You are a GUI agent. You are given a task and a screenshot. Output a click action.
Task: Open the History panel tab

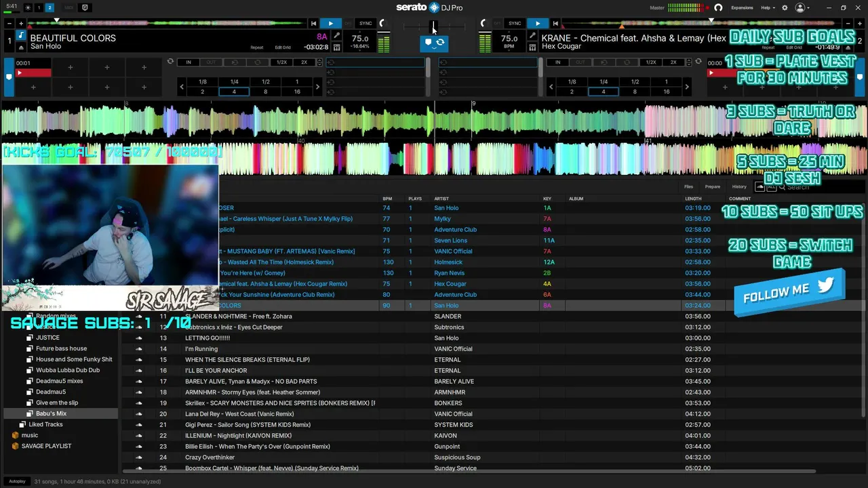coord(739,186)
